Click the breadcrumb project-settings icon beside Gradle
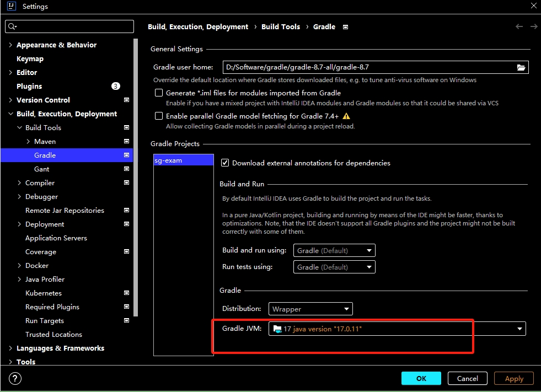The width and height of the screenshot is (541, 392). pyautogui.click(x=345, y=27)
